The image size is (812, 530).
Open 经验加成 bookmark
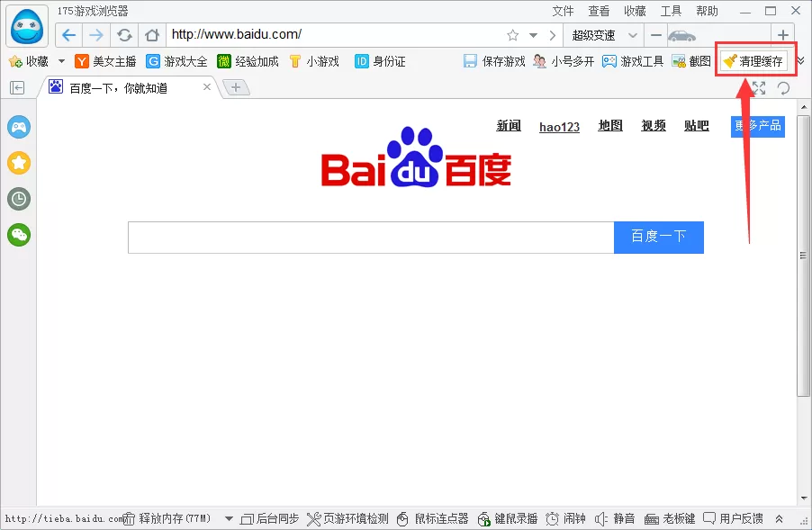248,61
